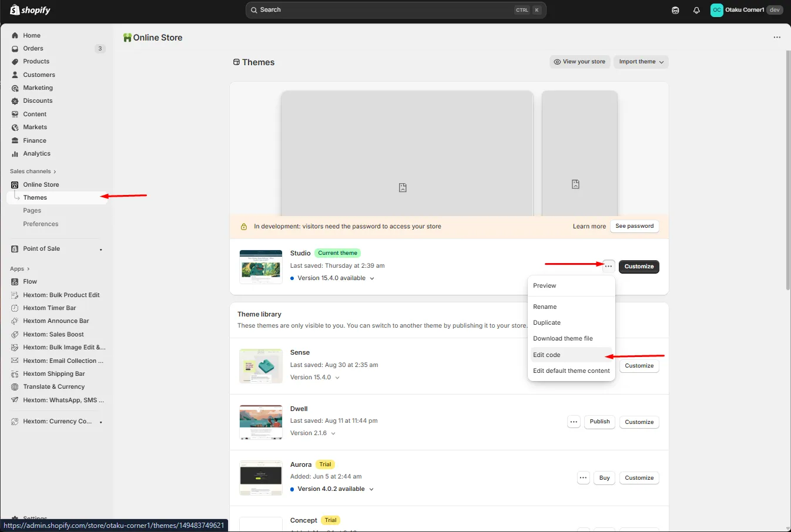Click the See password button
Image resolution: width=791 pixels, height=532 pixels.
[634, 226]
